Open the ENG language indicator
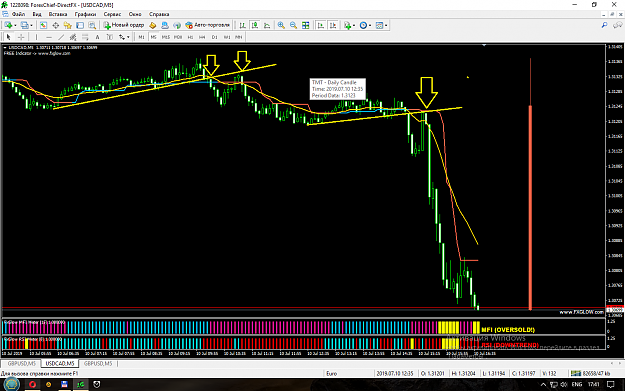 coord(576,385)
